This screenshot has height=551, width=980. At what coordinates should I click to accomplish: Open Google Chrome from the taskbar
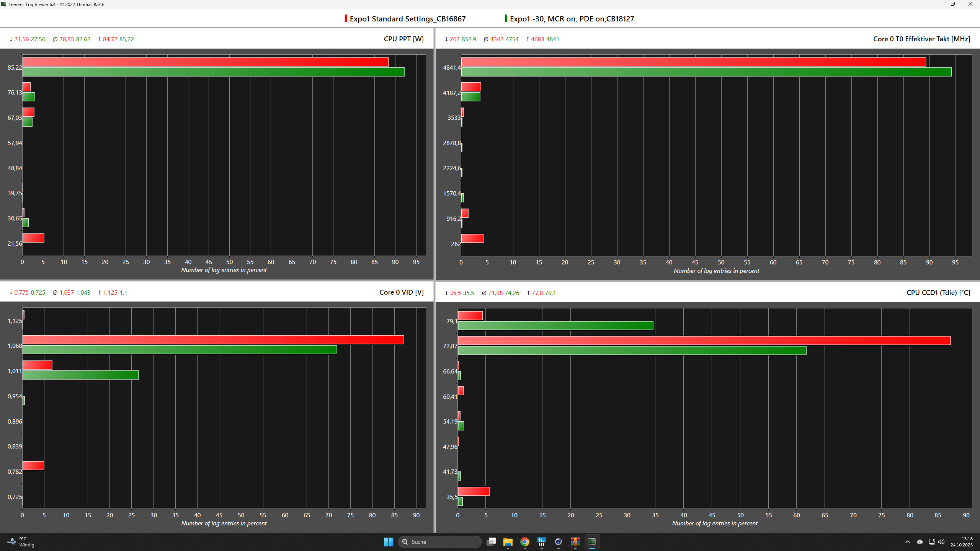525,541
